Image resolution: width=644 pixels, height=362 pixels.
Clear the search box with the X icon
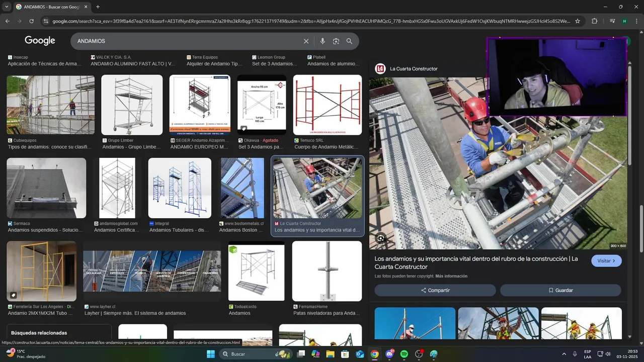tap(306, 41)
